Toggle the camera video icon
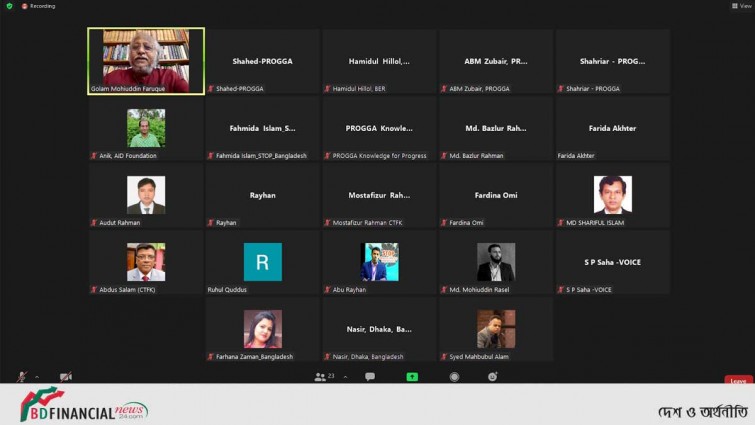The height and width of the screenshot is (425, 755). tap(65, 377)
